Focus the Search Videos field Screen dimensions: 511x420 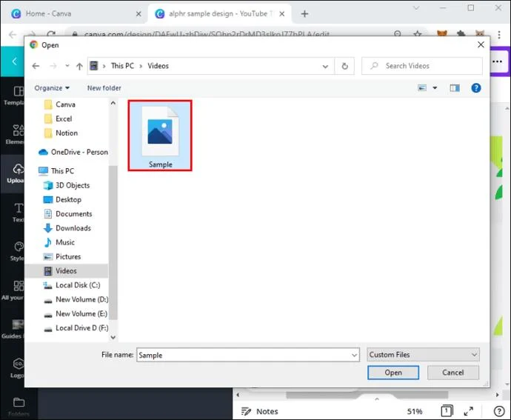point(421,66)
